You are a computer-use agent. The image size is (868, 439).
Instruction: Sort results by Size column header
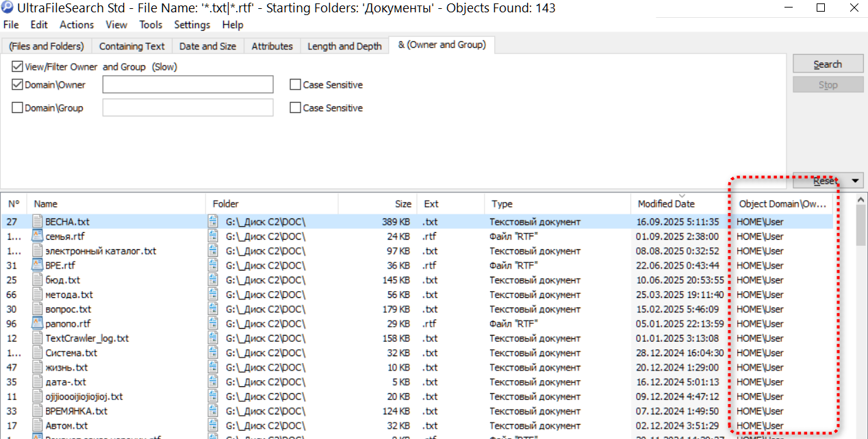click(x=403, y=204)
